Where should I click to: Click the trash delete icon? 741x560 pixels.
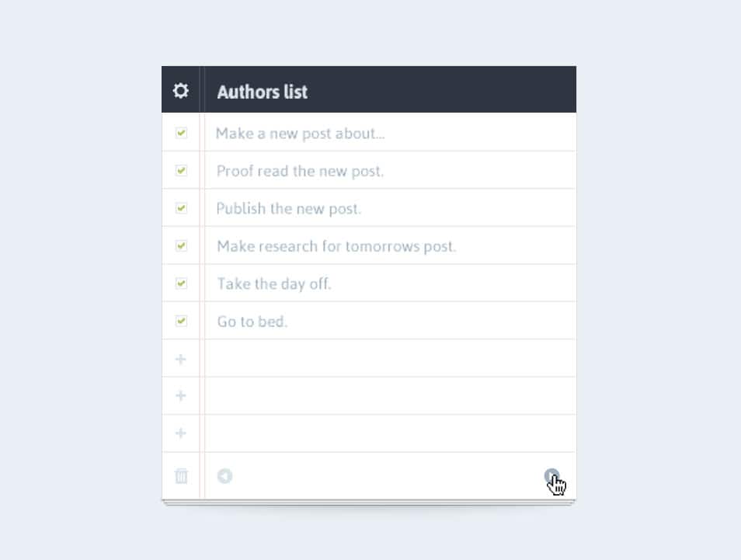point(180,476)
